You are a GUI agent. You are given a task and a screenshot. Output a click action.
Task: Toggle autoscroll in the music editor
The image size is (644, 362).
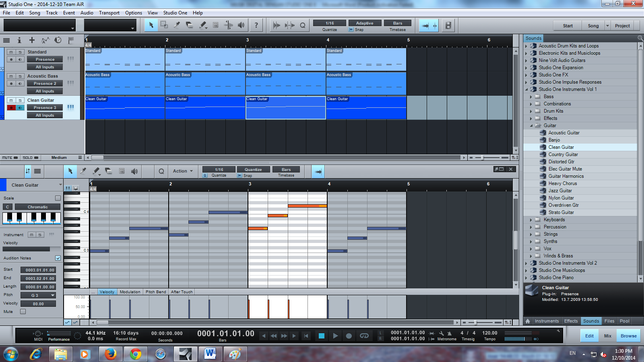pyautogui.click(x=318, y=172)
